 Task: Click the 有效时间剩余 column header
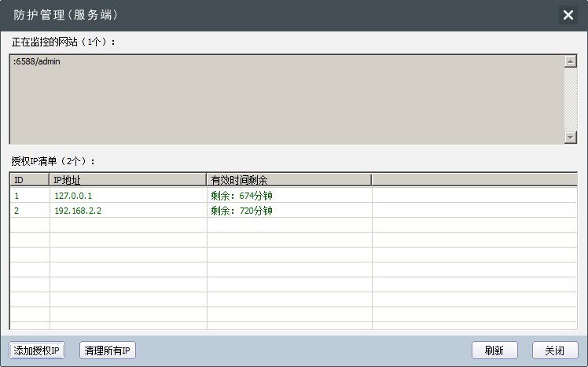(288, 180)
